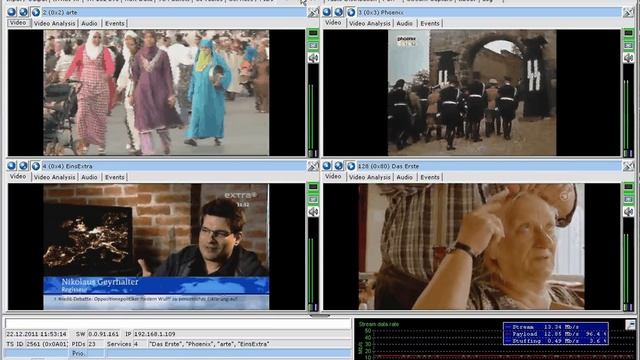Viewport: 640px width, 360px height.
Task: Click the IP field showing 192.168.1.109
Action: pos(242,334)
